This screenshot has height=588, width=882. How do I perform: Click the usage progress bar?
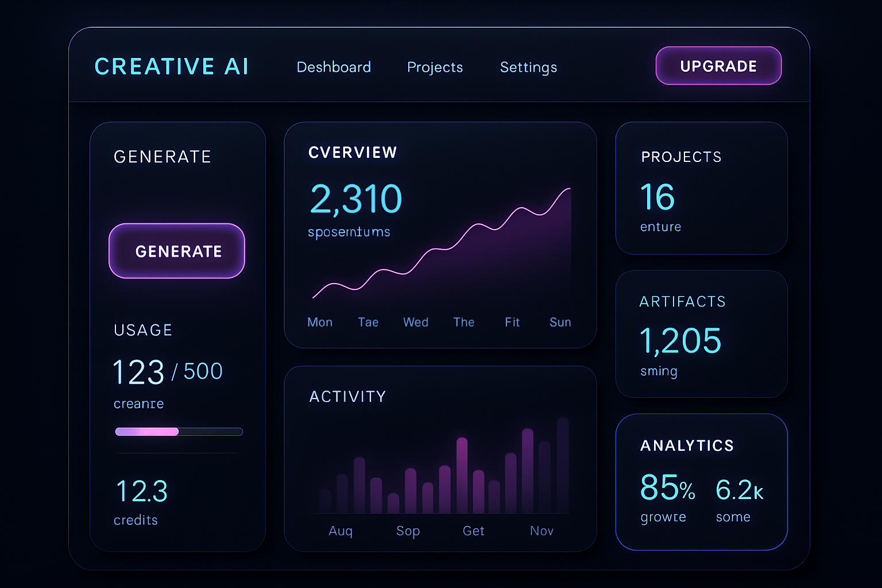[179, 431]
